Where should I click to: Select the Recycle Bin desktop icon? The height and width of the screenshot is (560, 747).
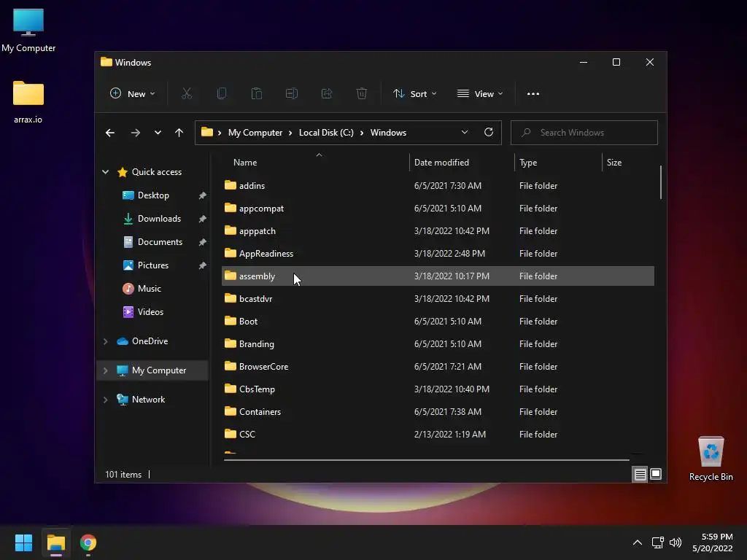[711, 459]
